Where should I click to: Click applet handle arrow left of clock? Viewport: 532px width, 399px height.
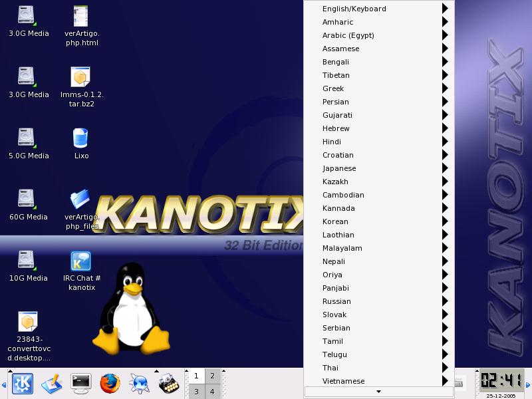click(477, 371)
